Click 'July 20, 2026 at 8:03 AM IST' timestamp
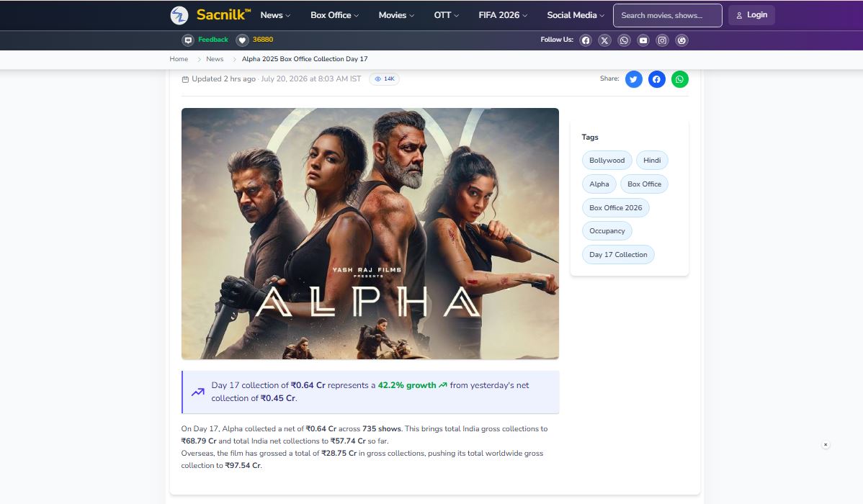Image resolution: width=863 pixels, height=504 pixels. [311, 78]
